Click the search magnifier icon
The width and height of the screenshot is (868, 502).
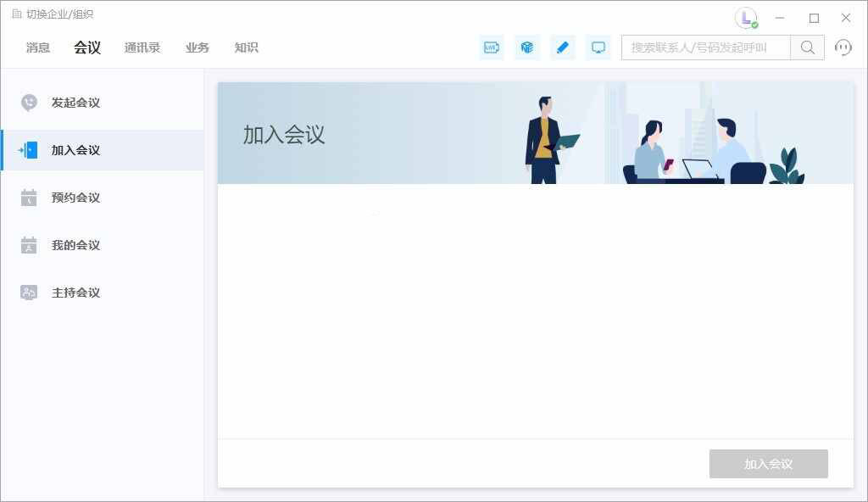point(805,47)
